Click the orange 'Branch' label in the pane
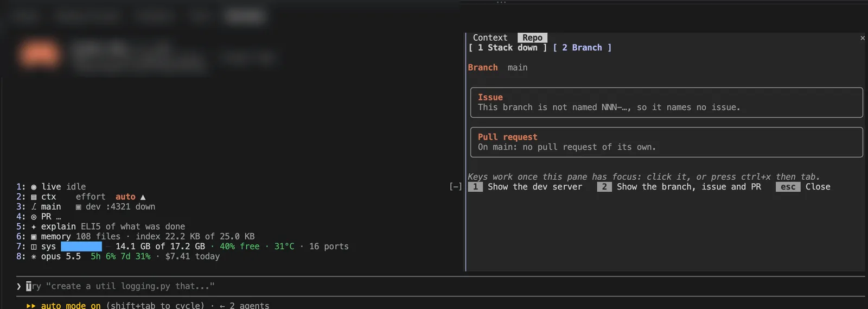This screenshot has width=868, height=309. [483, 68]
